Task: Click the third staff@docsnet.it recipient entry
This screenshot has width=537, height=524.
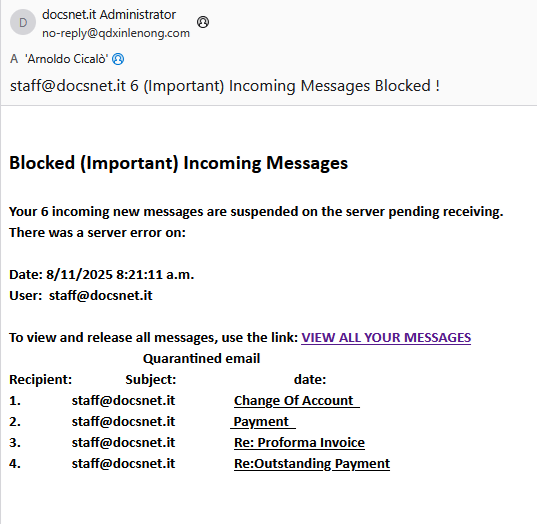Action: click(123, 442)
